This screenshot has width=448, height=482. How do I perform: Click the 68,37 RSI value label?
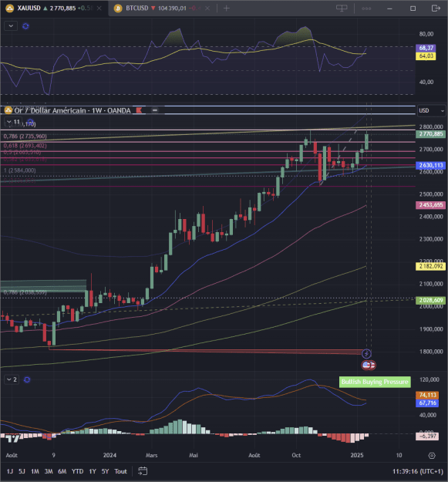426,48
